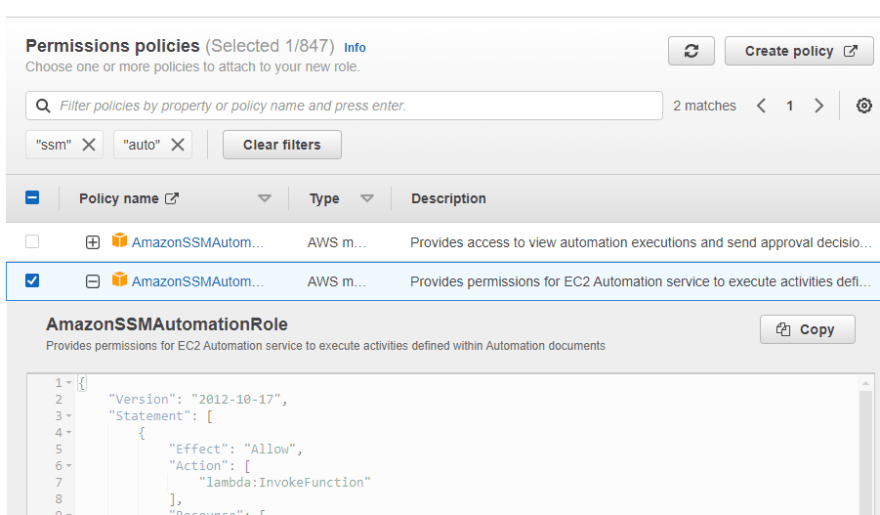Refresh the permissions policies list

(x=691, y=51)
